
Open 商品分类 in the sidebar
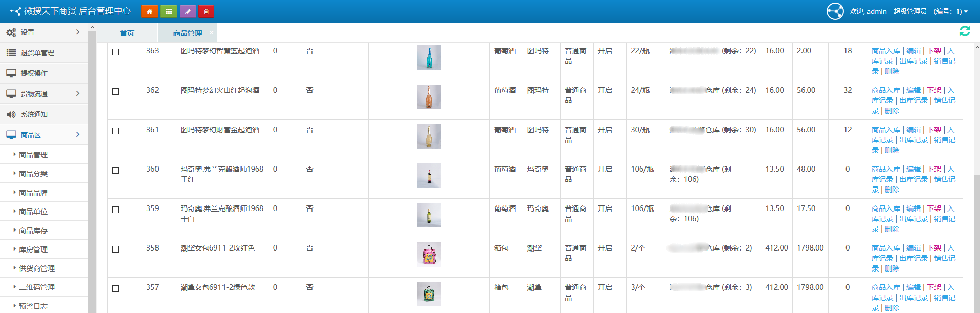[33, 174]
